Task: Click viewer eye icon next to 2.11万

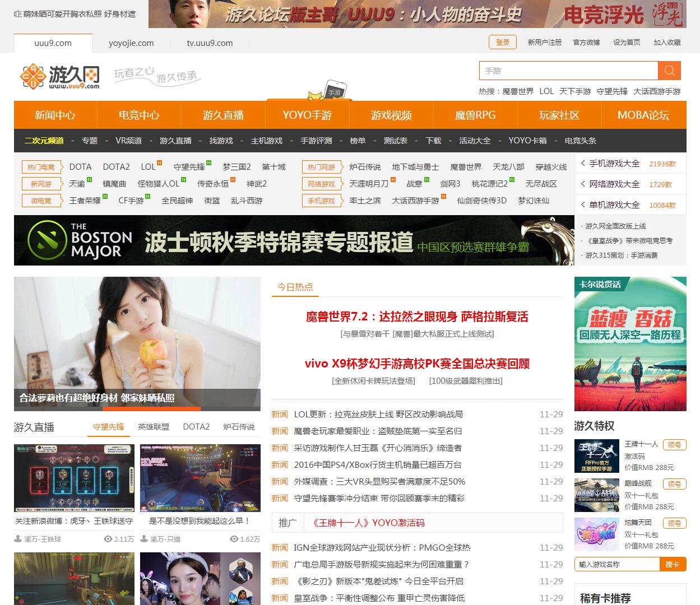Action: (x=108, y=539)
